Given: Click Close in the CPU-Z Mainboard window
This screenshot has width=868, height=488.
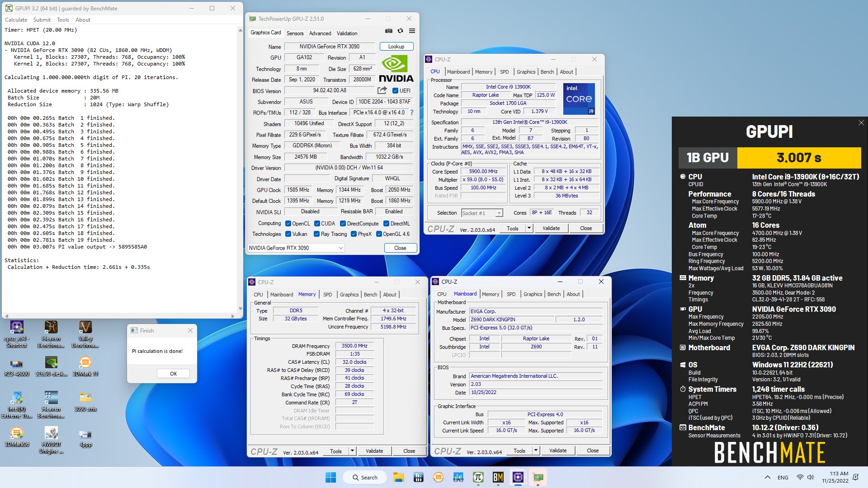Looking at the screenshot, I should click(593, 450).
